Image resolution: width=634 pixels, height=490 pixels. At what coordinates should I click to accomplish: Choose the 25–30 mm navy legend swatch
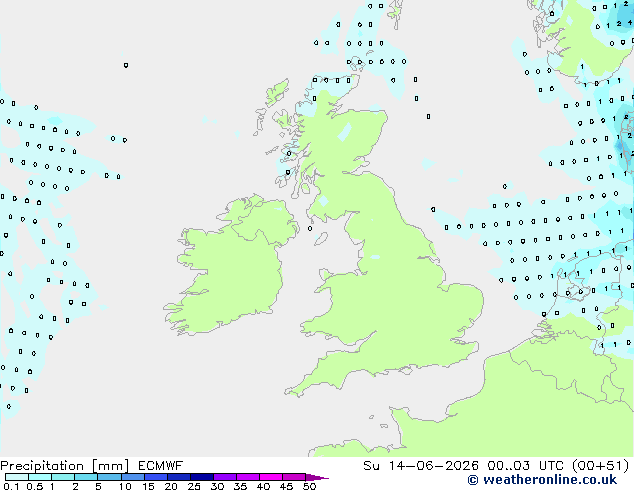click(202, 477)
